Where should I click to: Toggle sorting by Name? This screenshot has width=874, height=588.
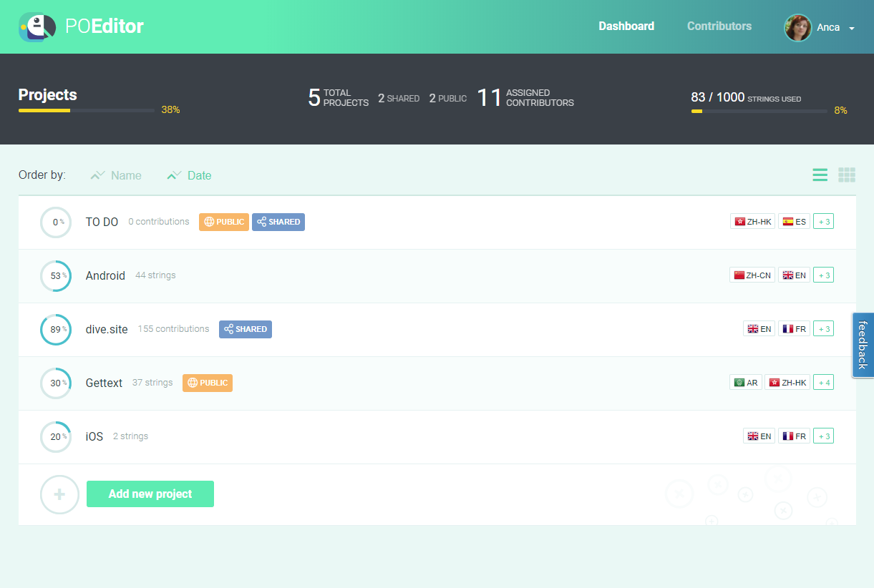tap(116, 175)
